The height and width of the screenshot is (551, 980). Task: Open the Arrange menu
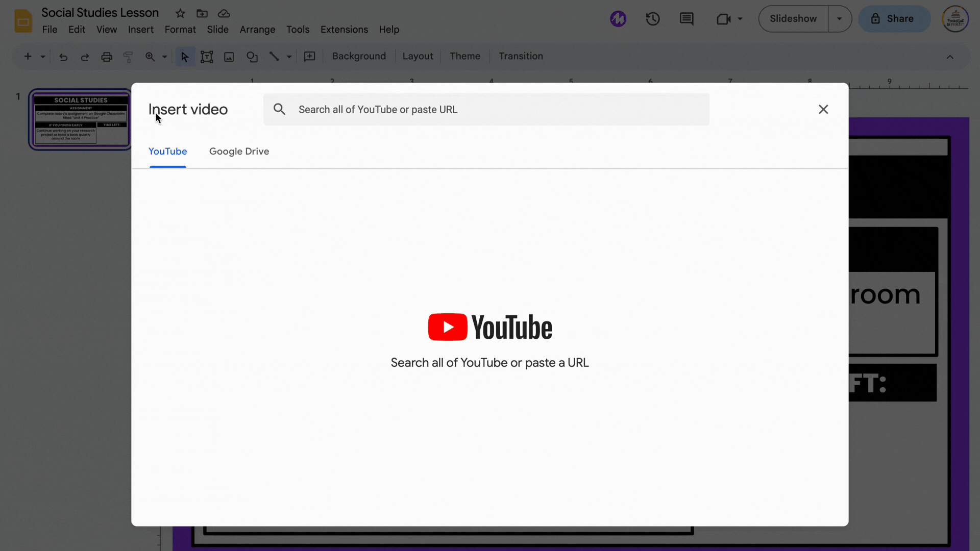click(x=257, y=30)
